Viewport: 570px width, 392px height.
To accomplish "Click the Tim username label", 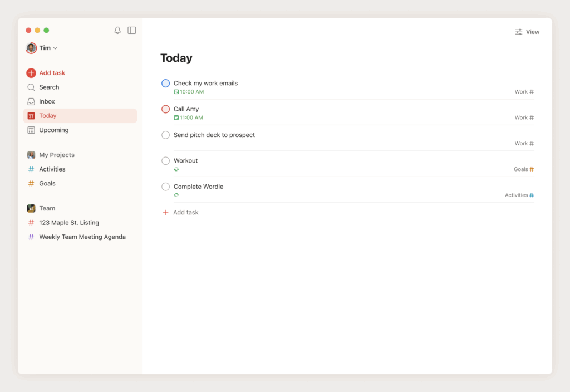I will click(45, 48).
